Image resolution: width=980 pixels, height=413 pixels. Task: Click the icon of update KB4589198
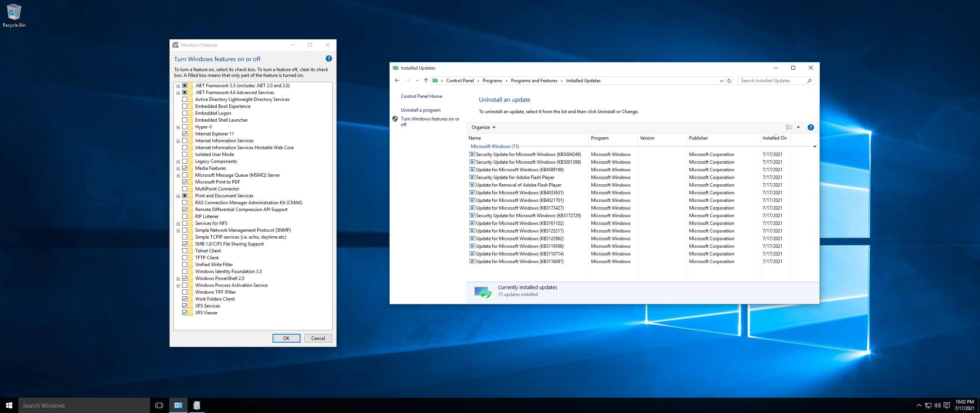click(472, 170)
